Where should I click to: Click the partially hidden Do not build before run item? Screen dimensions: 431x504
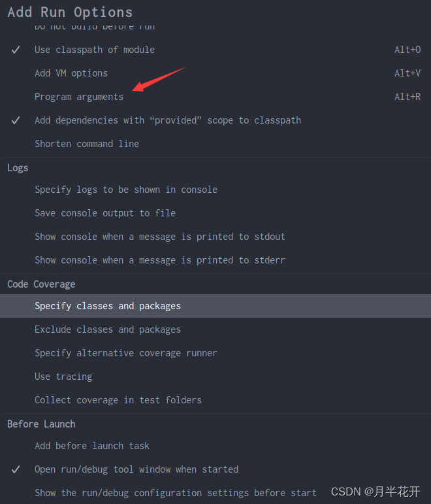(x=95, y=27)
